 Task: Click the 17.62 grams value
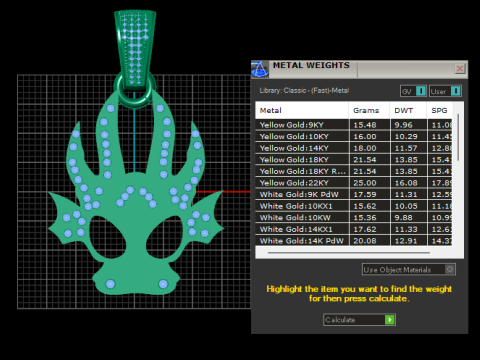point(365,229)
